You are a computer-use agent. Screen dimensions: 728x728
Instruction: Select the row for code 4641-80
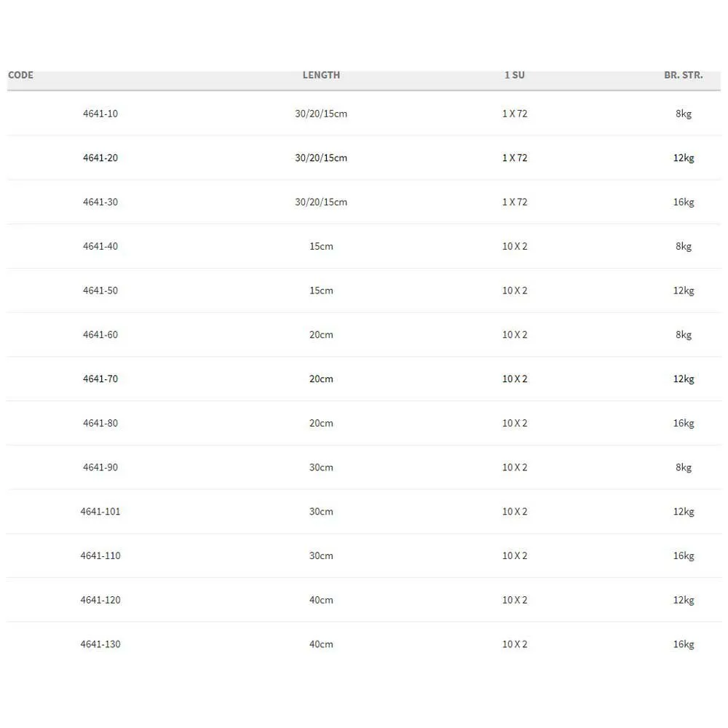click(x=100, y=423)
